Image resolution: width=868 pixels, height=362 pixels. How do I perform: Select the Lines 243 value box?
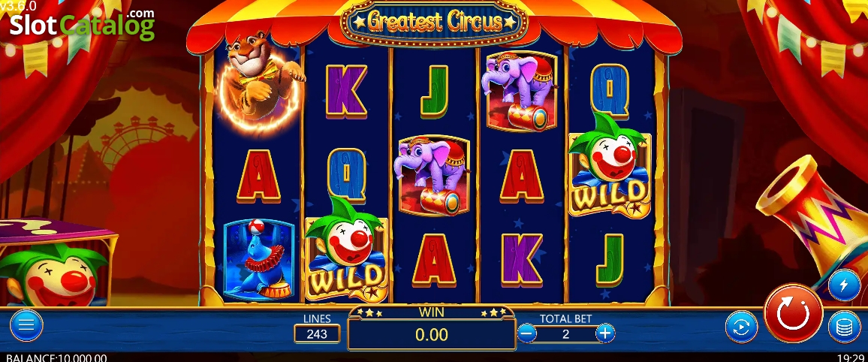pos(317,333)
